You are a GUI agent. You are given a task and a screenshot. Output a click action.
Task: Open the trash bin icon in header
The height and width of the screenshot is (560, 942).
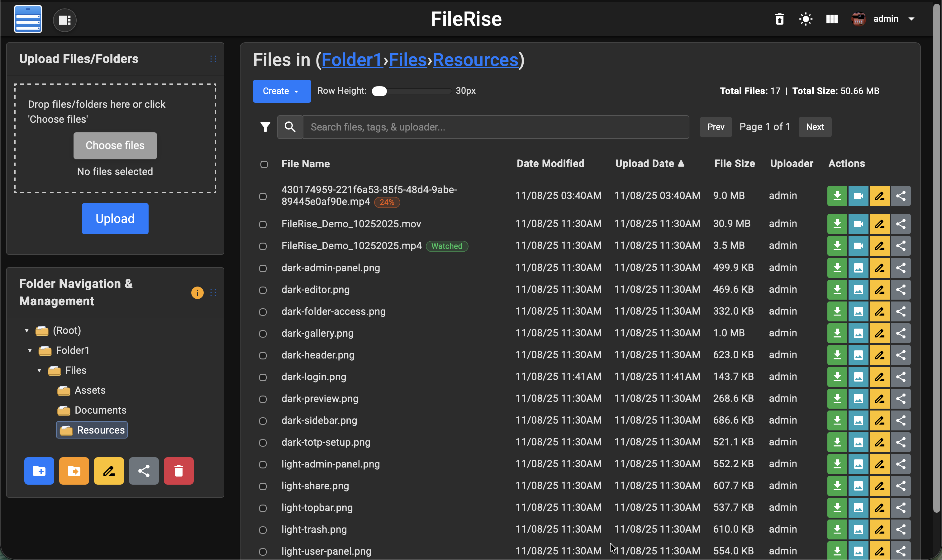[x=779, y=19]
